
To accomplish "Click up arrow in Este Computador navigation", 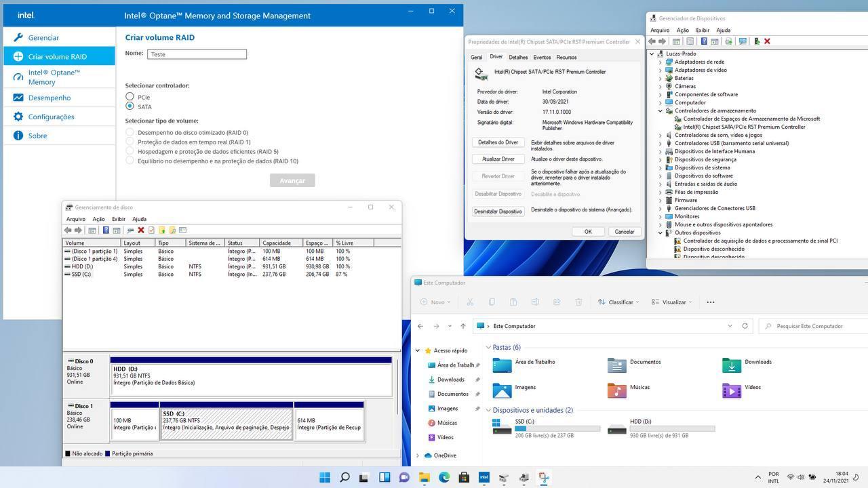I will (463, 326).
